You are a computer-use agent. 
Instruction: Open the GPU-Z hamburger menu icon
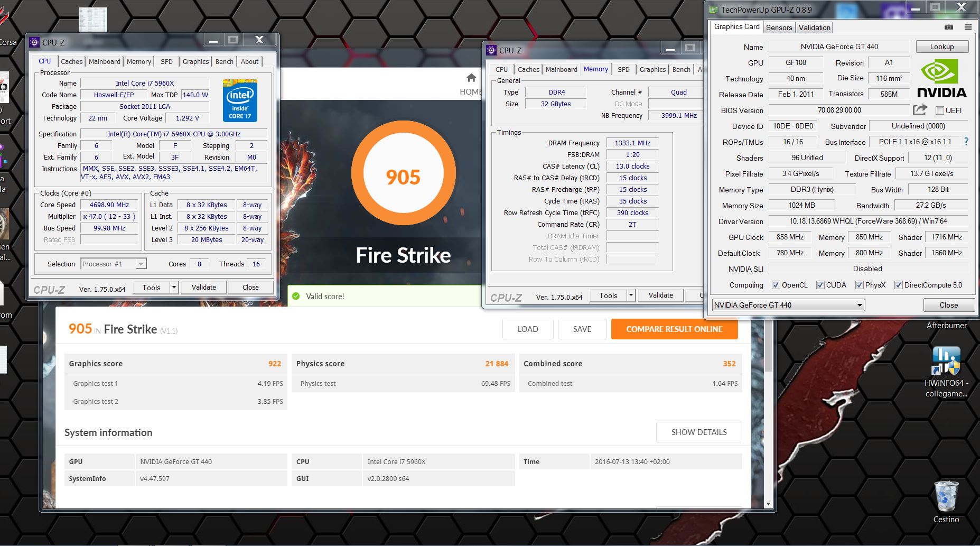pyautogui.click(x=968, y=27)
